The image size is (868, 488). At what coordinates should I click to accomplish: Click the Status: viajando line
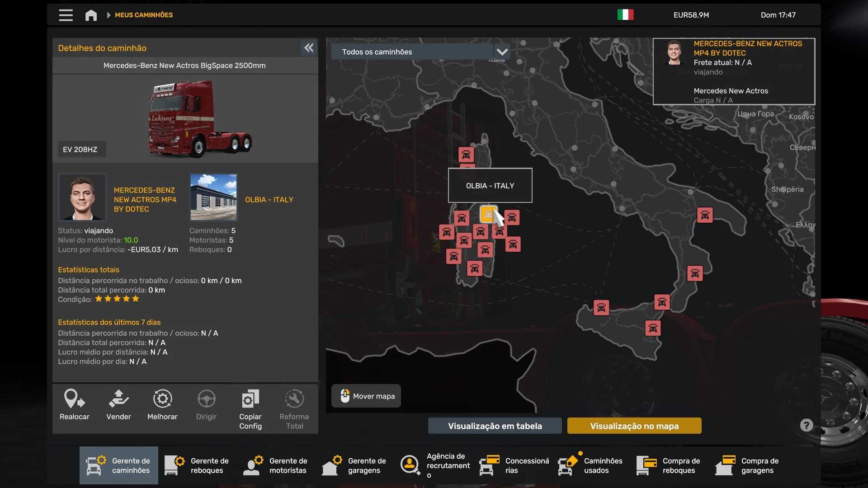(85, 231)
